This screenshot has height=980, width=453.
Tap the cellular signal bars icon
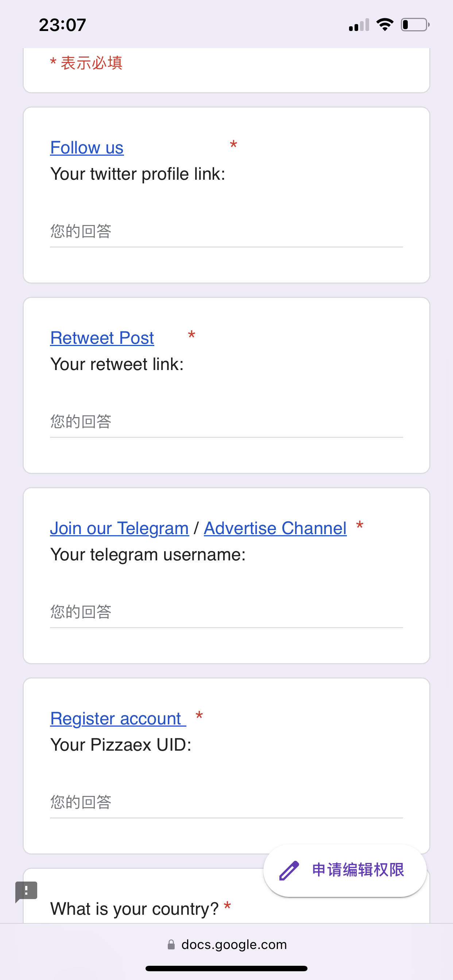tap(359, 25)
